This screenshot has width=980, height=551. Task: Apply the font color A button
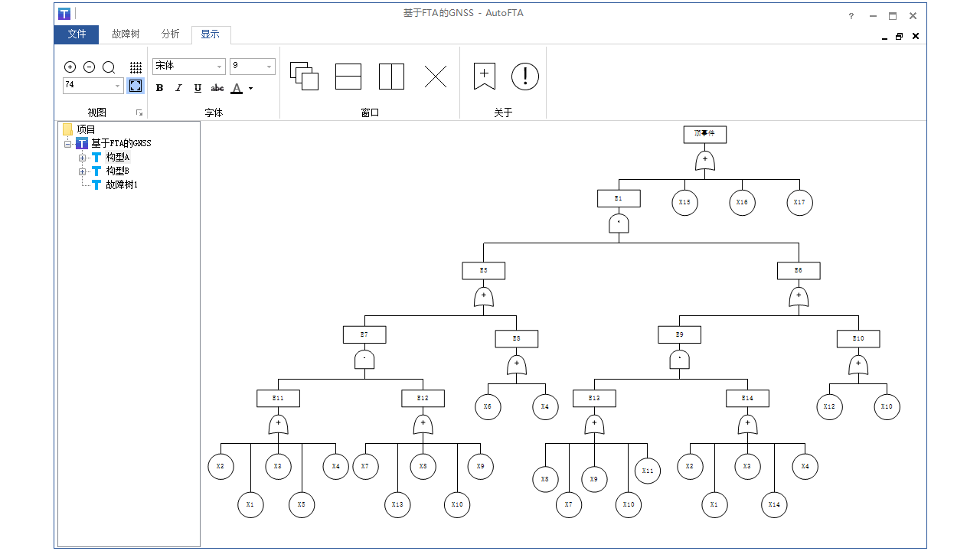point(237,88)
